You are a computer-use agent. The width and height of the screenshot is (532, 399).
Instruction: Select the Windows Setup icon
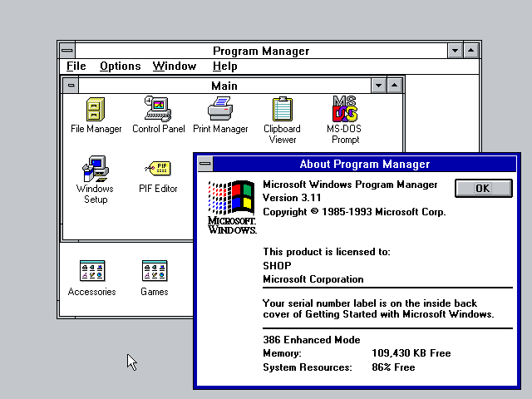[96, 169]
